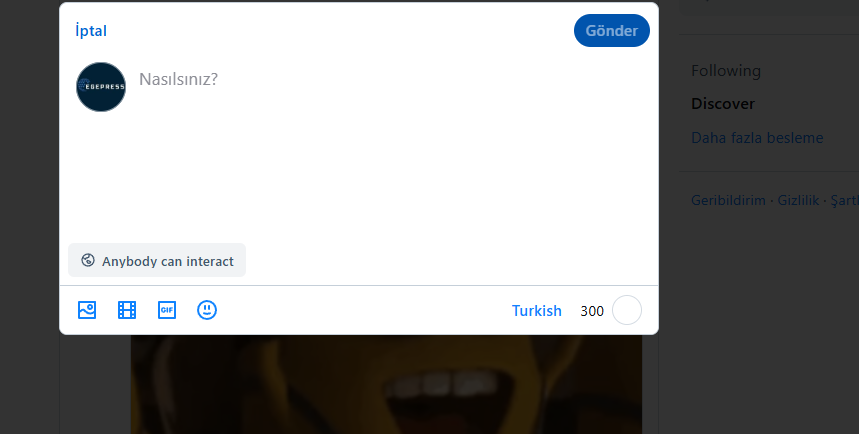Switch to the Following feed

(x=725, y=71)
